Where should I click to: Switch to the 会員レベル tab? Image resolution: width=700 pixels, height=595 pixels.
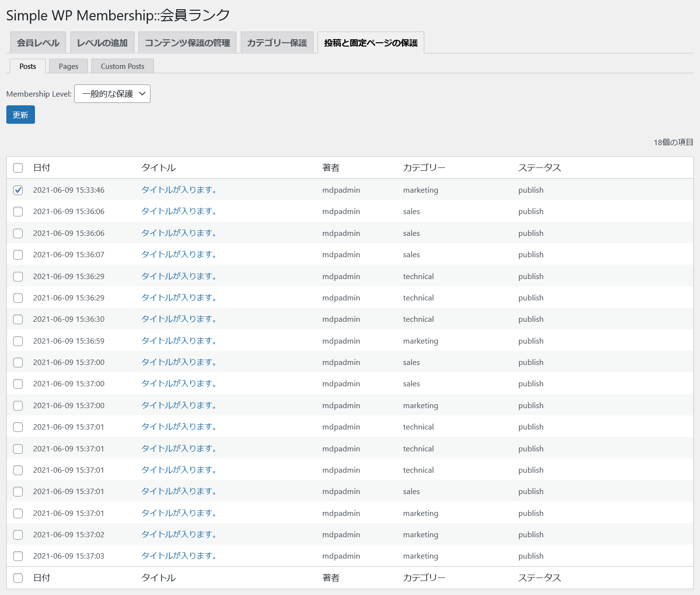click(x=38, y=43)
